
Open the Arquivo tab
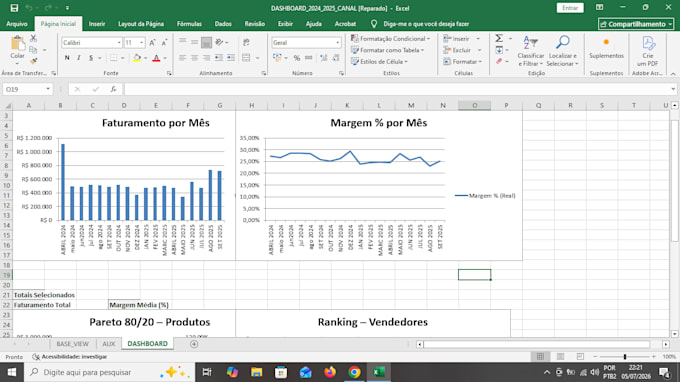(x=17, y=24)
